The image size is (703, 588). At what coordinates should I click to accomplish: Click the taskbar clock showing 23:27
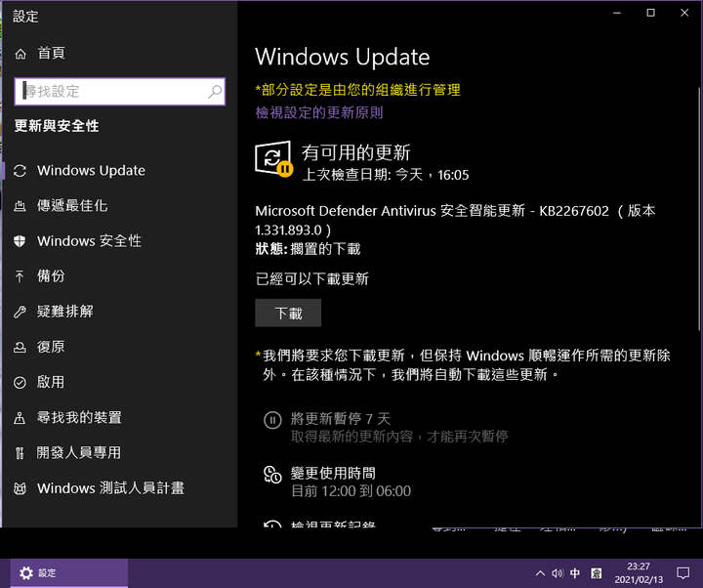[639, 573]
